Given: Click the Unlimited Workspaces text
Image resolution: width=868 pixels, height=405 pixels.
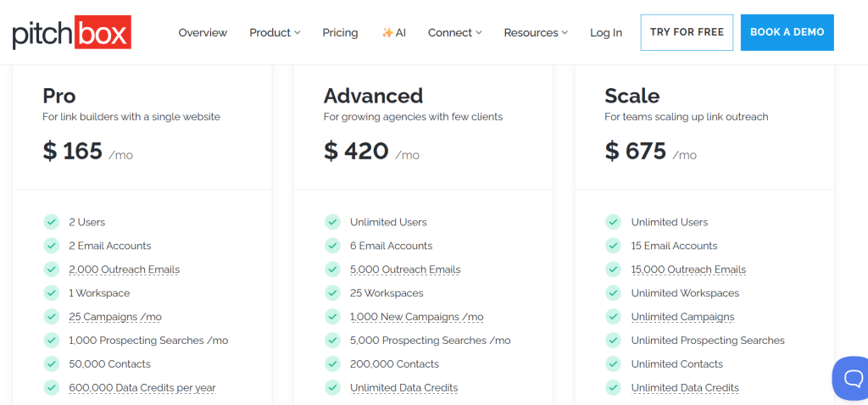Looking at the screenshot, I should click(x=685, y=292).
